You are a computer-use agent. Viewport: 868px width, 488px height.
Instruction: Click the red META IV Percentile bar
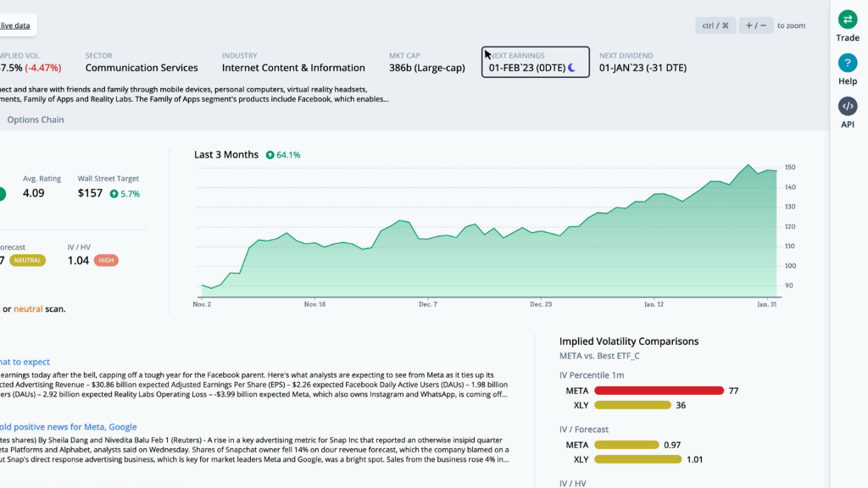(x=659, y=391)
